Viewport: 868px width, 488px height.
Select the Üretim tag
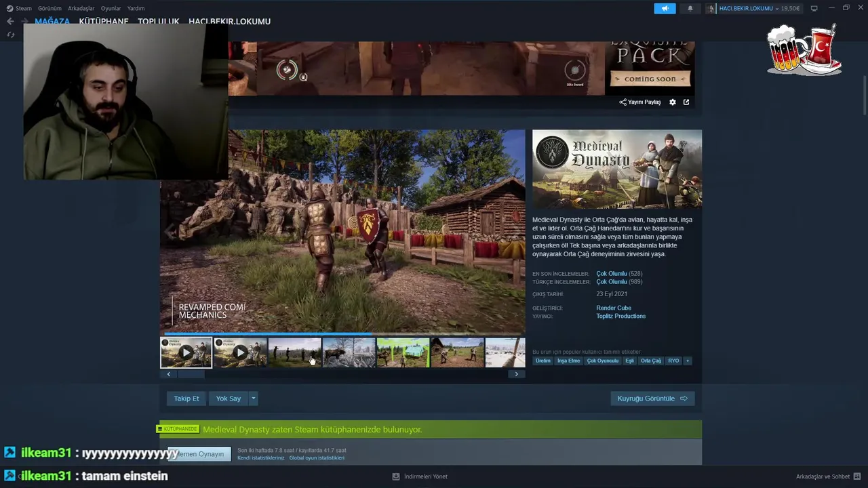(543, 361)
